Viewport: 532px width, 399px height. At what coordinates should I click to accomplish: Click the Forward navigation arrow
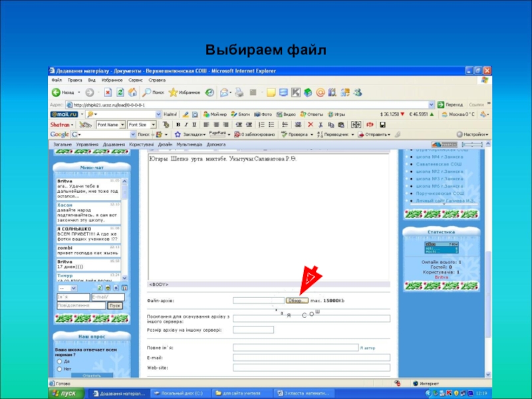(90, 92)
